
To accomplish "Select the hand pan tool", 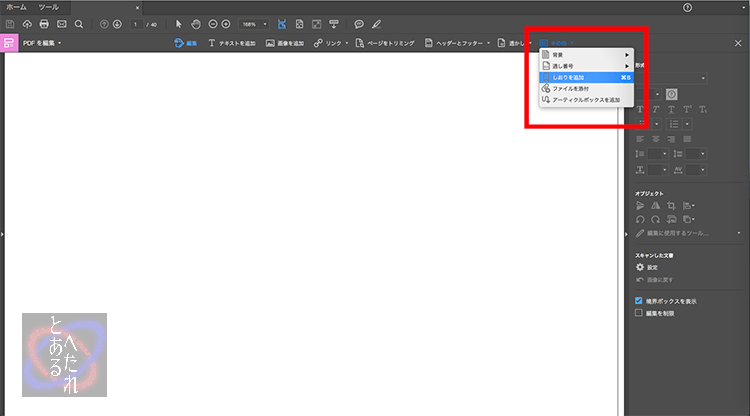I will point(195,23).
